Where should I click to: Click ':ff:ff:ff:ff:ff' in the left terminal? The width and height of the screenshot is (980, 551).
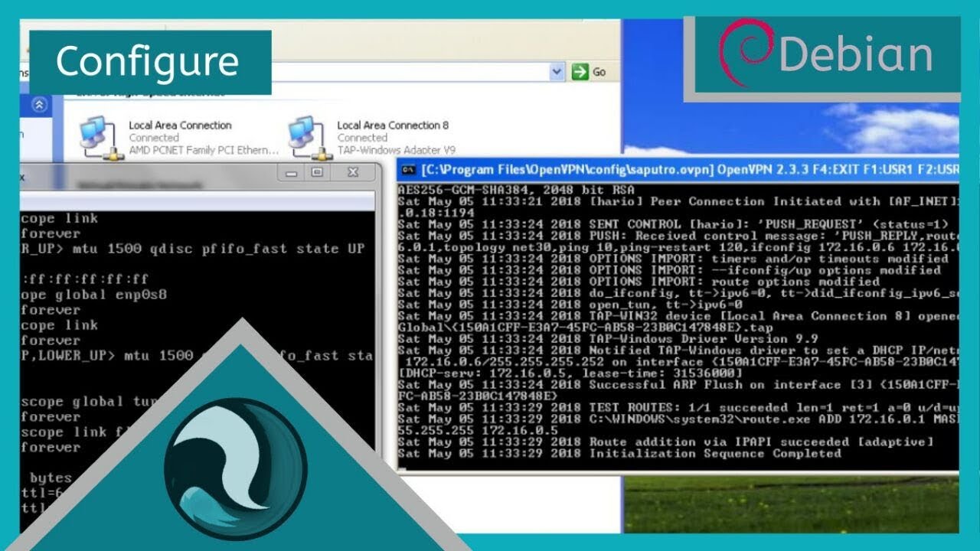tap(85, 279)
